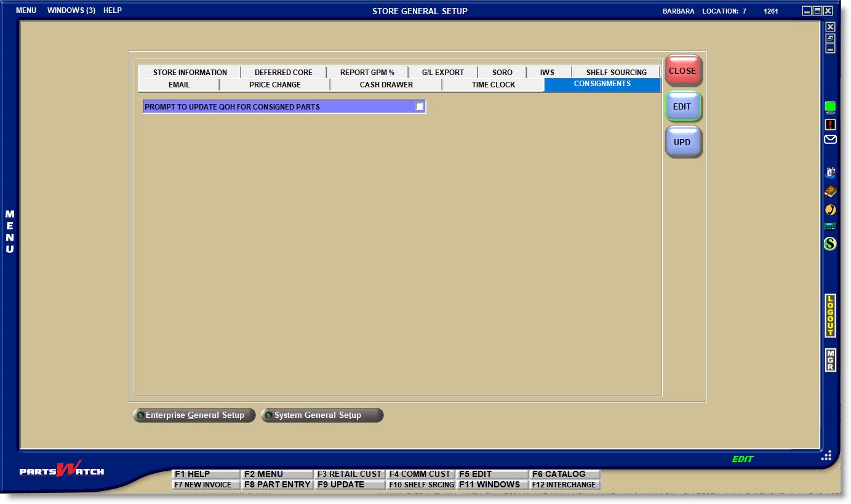
Task: Click the orange telephone icon
Action: 830,210
